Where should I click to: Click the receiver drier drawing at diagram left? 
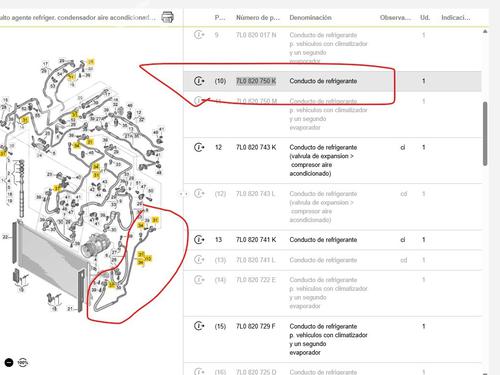[x=22, y=190]
